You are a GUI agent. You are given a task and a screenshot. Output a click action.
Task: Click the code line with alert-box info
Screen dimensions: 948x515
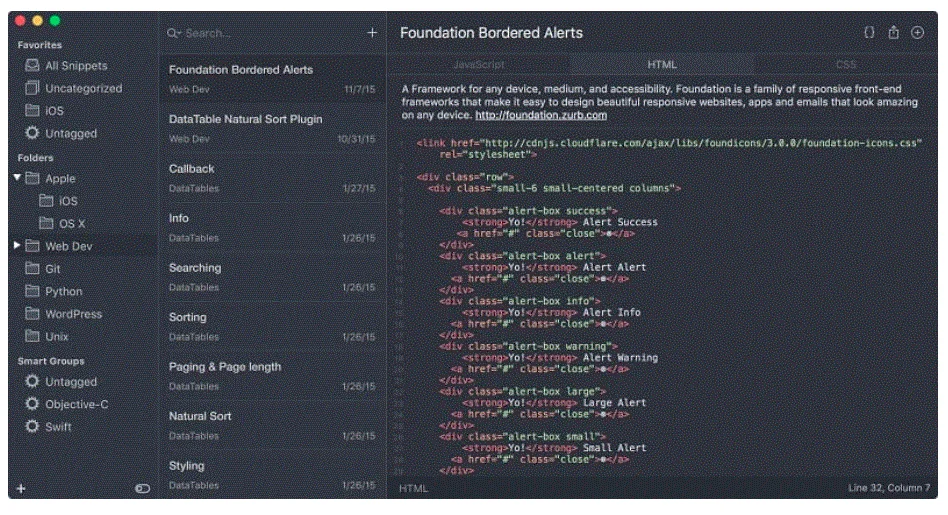coord(519,301)
